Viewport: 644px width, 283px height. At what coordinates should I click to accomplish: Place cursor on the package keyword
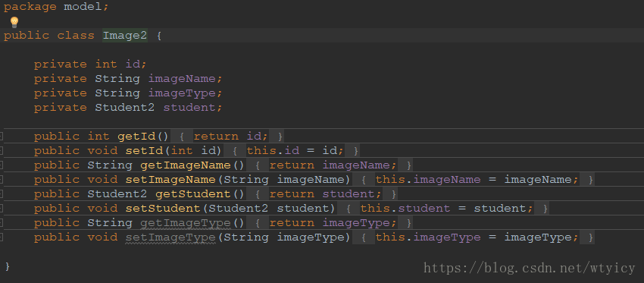point(30,7)
